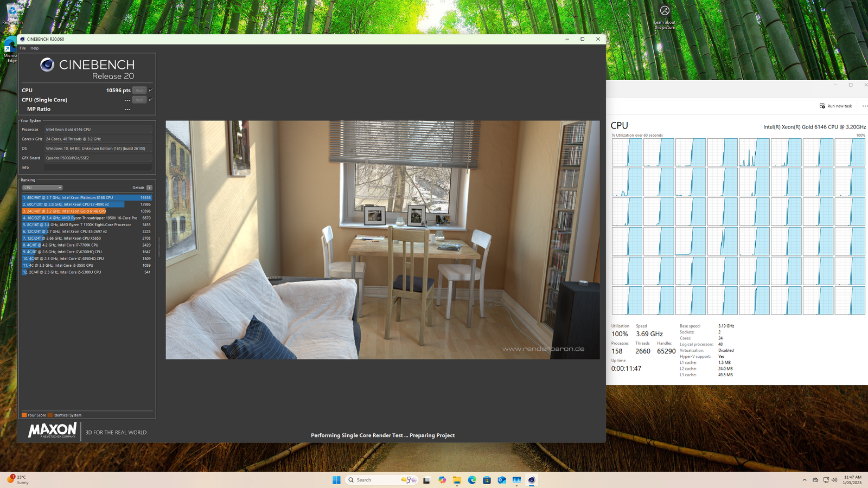Image resolution: width=868 pixels, height=488 pixels.
Task: Select rank 4 Ryzen Threadripper 1950X row
Action: coord(87,218)
